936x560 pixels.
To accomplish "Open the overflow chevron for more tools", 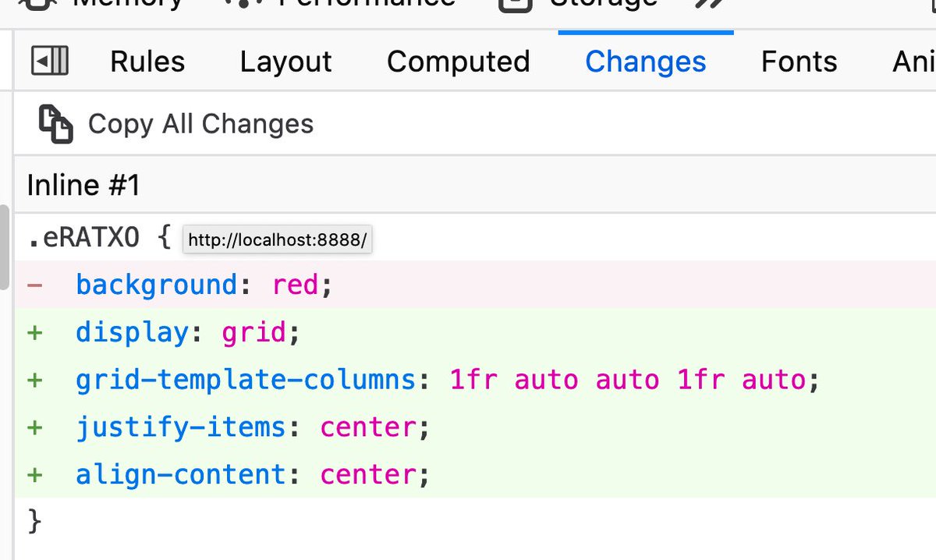I will tap(709, 3).
